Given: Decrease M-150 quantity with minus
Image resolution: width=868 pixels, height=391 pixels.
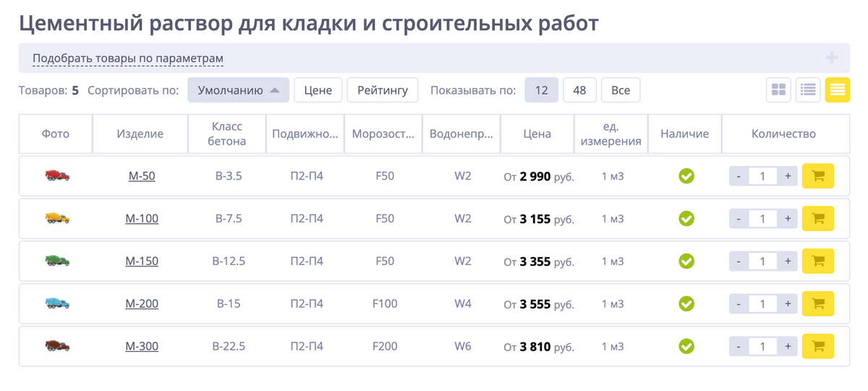Looking at the screenshot, I should point(739,261).
